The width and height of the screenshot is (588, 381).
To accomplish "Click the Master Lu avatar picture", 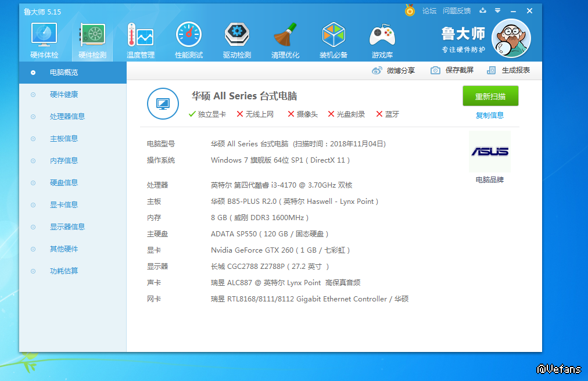I will click(511, 38).
